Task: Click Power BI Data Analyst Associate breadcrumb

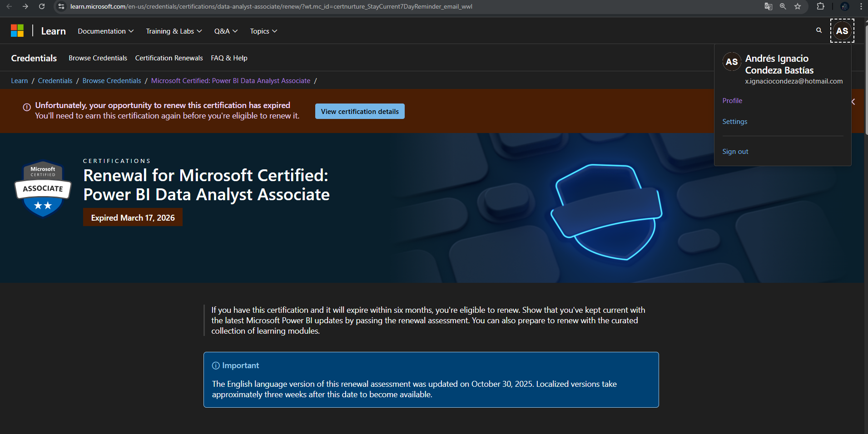Action: (231, 81)
